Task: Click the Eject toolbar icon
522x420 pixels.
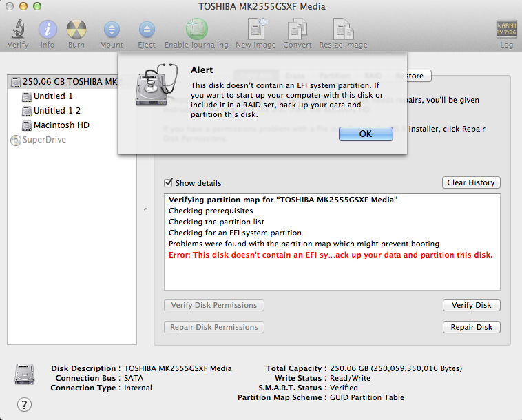Action: (x=147, y=30)
